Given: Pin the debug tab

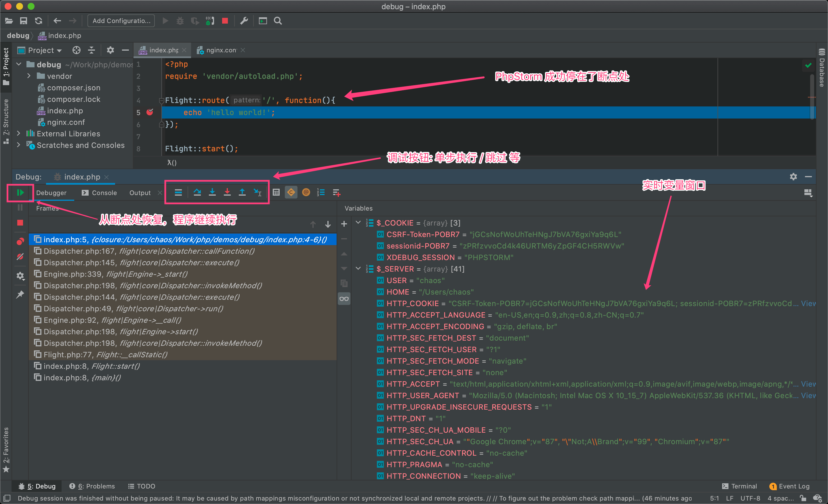Looking at the screenshot, I should (20, 295).
